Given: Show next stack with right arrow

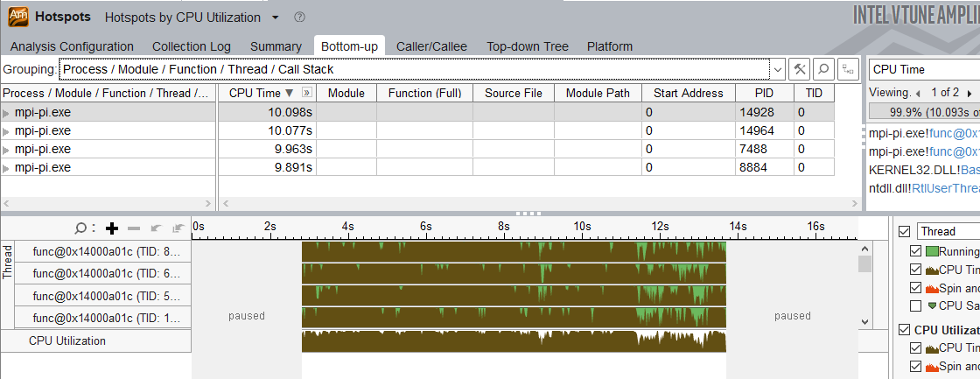Looking at the screenshot, I should (x=969, y=93).
